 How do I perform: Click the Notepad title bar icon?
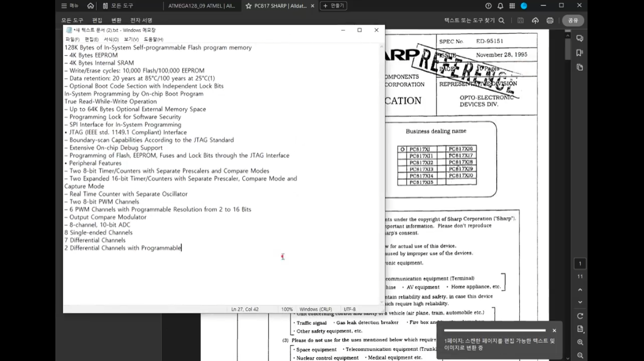click(x=69, y=30)
